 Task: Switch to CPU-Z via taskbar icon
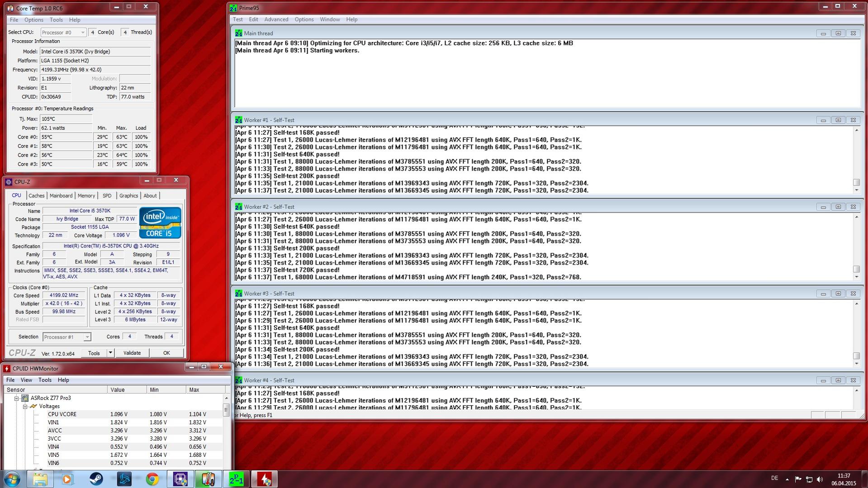180,479
